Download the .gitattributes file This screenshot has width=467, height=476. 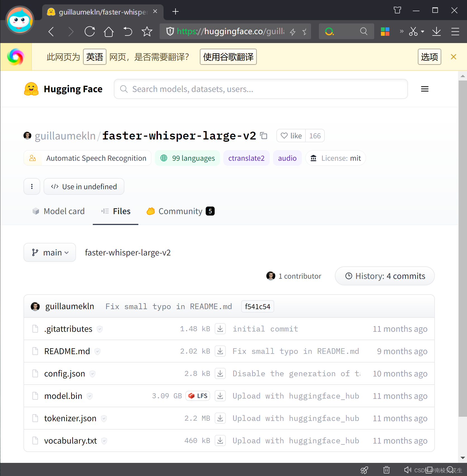(x=220, y=329)
